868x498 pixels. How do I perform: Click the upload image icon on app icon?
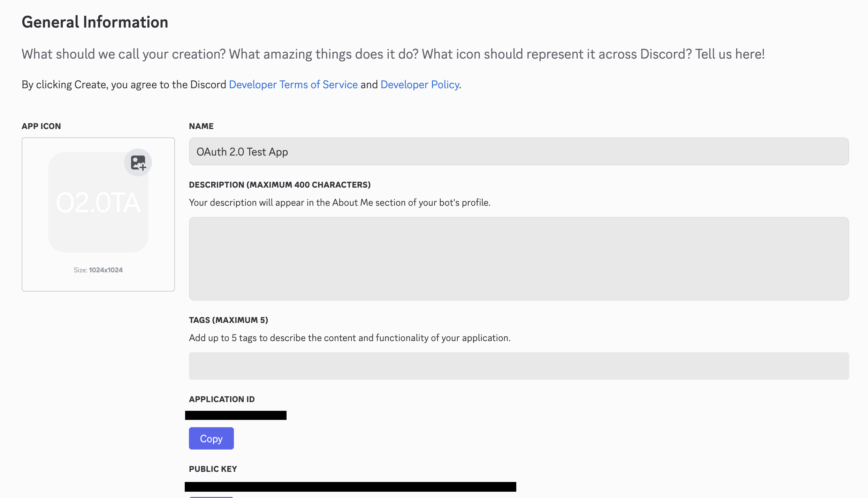click(138, 163)
